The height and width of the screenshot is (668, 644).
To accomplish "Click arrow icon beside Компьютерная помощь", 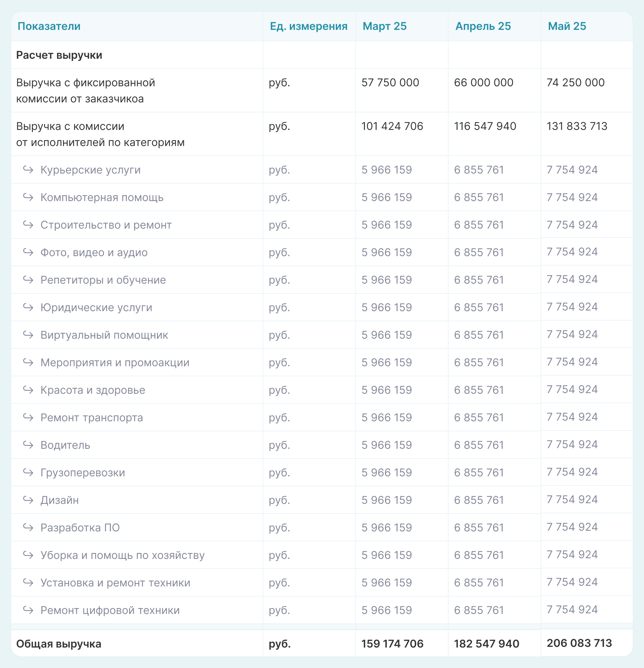I will [28, 197].
